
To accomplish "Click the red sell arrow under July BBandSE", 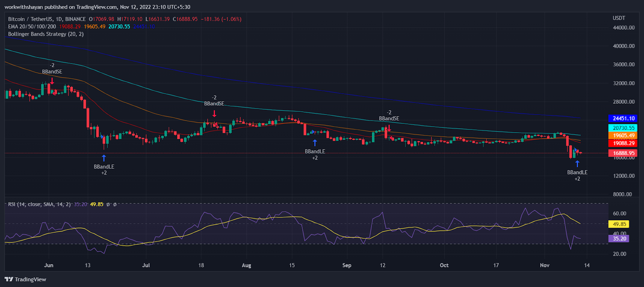I will click(x=214, y=113).
